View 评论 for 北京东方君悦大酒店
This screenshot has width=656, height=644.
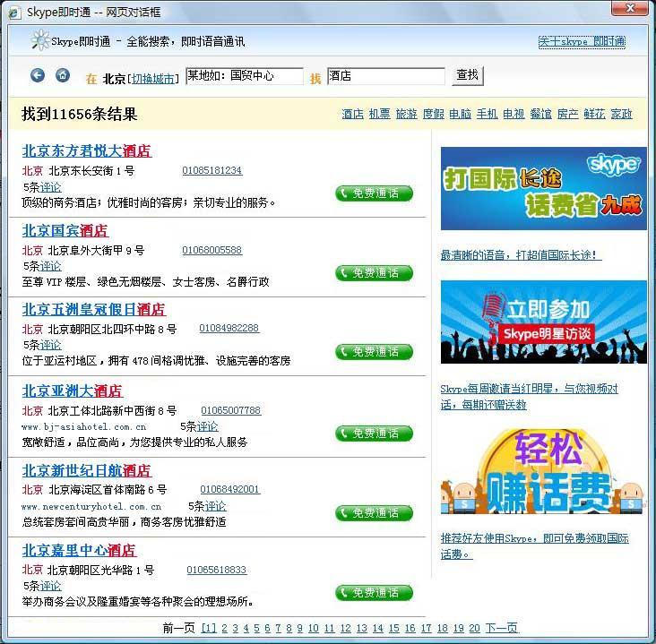point(50,187)
